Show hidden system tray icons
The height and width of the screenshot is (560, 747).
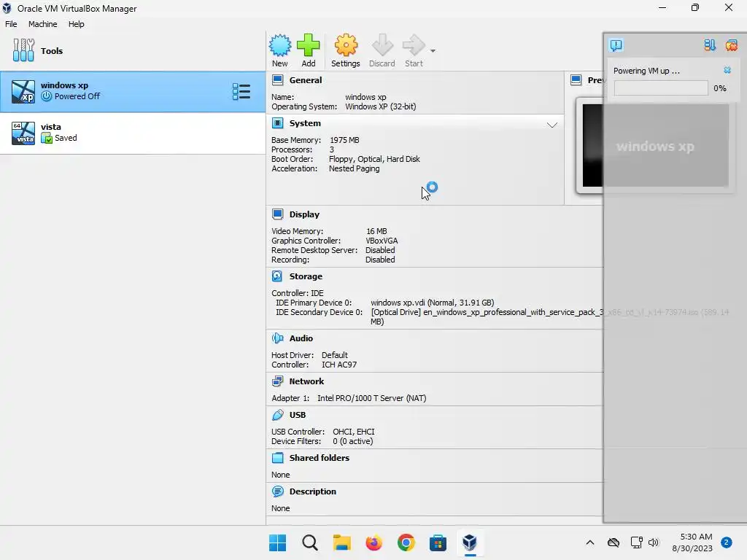(589, 542)
